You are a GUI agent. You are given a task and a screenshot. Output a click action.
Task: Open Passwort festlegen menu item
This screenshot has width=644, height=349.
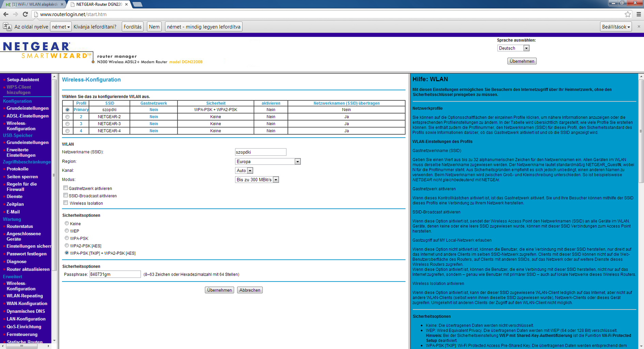(x=27, y=254)
